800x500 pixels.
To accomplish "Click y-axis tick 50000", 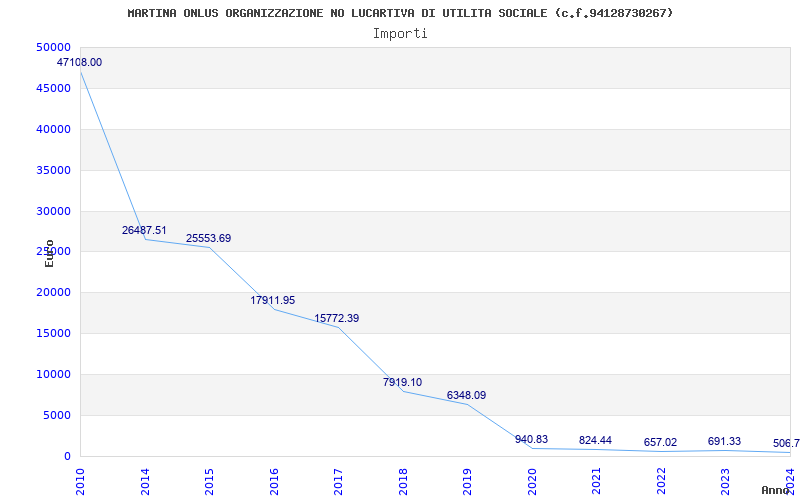I will pyautogui.click(x=53, y=47).
